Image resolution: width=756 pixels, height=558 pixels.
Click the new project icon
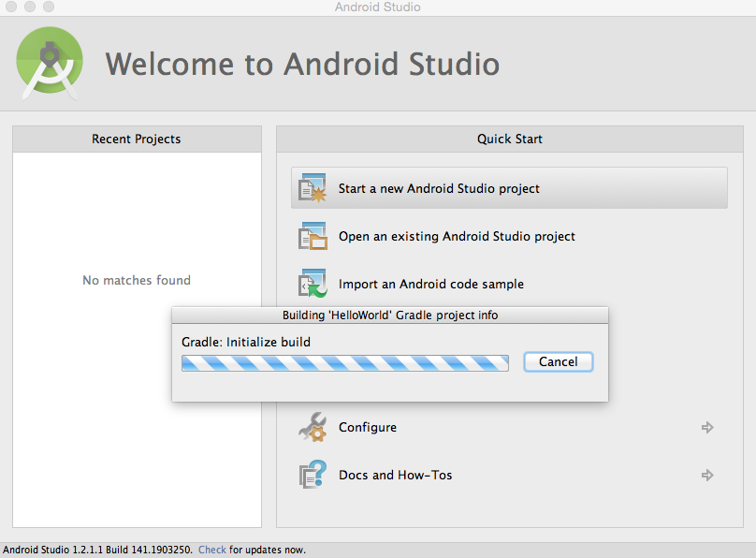tap(313, 188)
